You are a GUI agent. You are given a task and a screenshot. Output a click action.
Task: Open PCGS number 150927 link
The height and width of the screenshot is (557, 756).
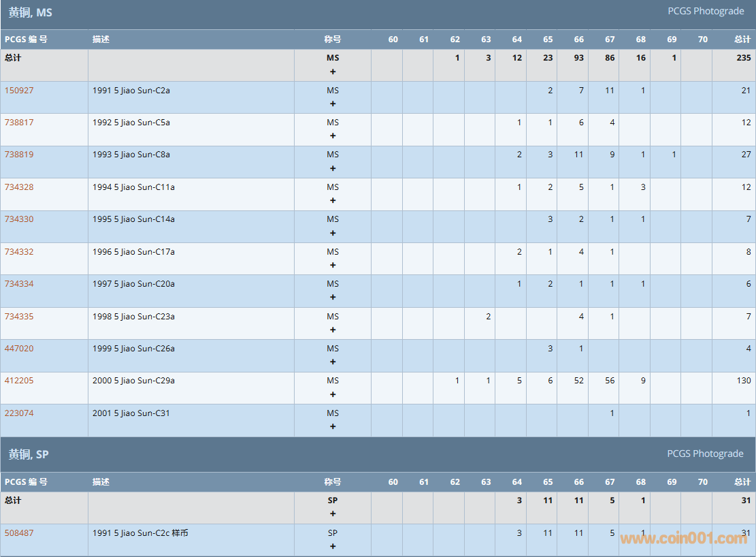(19, 91)
